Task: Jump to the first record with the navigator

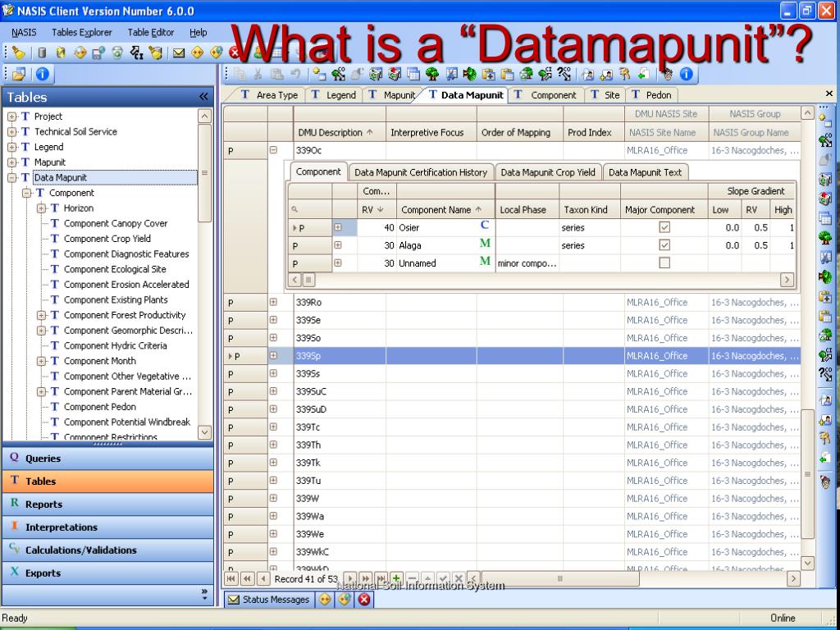Action: pos(231,578)
